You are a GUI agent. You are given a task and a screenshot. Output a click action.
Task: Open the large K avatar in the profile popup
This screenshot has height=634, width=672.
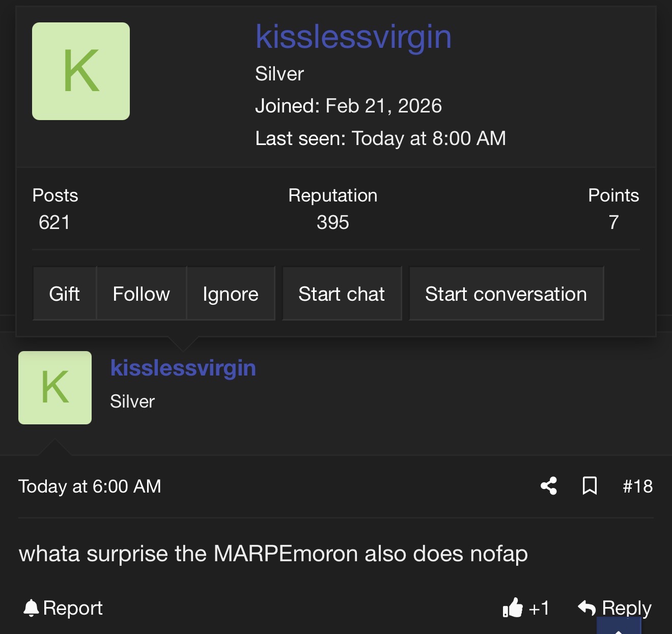point(81,71)
